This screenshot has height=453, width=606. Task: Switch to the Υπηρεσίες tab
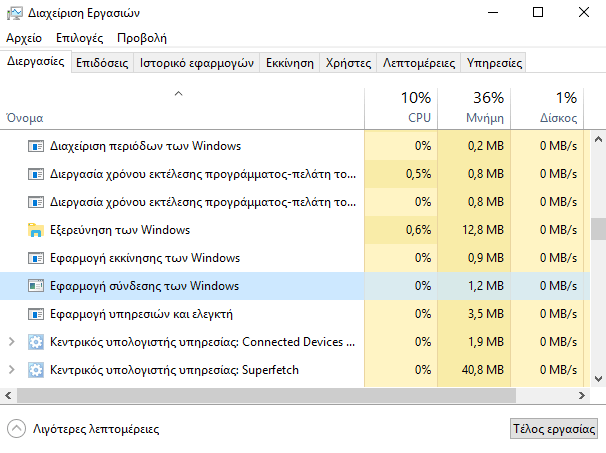point(494,63)
